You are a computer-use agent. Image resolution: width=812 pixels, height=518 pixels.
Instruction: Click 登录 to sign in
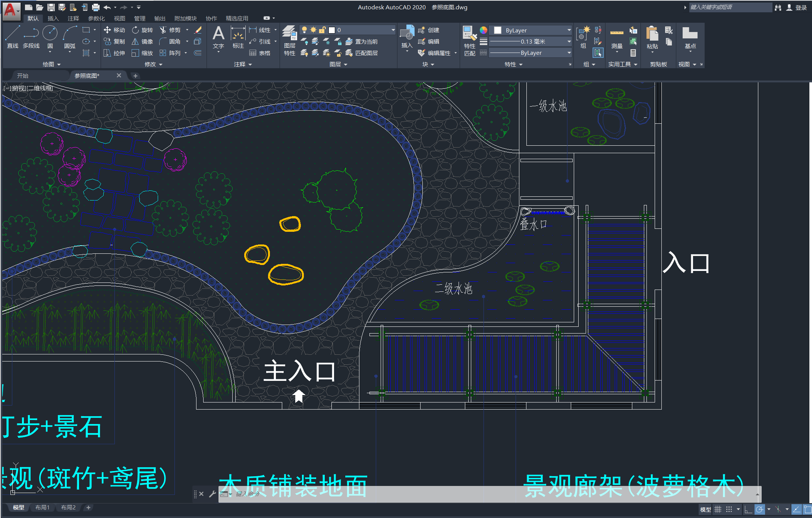(x=800, y=7)
